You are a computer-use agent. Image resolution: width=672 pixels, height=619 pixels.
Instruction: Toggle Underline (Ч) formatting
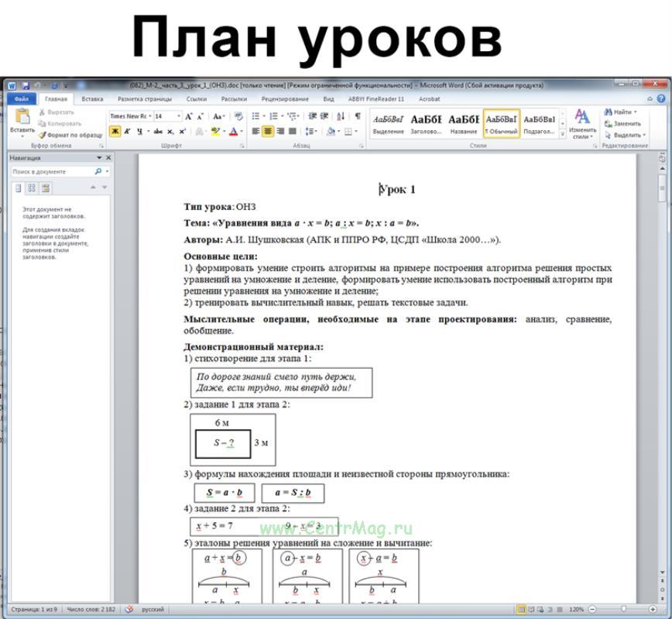point(139,131)
